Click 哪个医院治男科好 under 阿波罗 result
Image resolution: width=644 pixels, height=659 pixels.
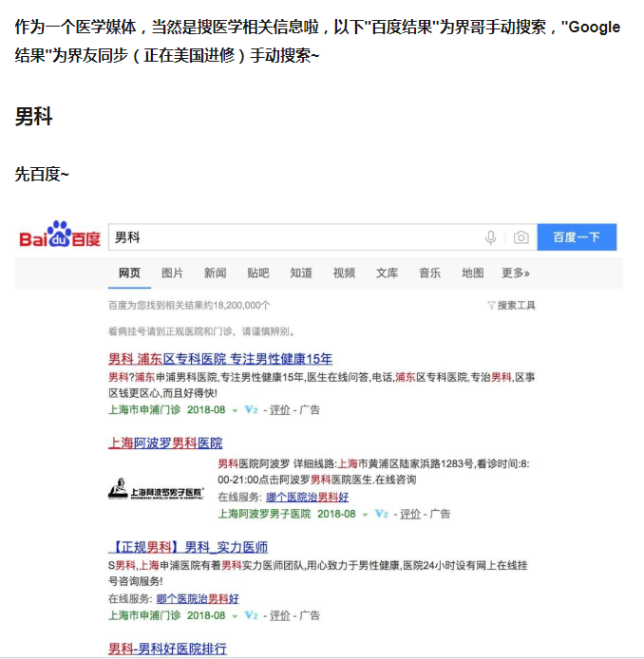(x=308, y=498)
